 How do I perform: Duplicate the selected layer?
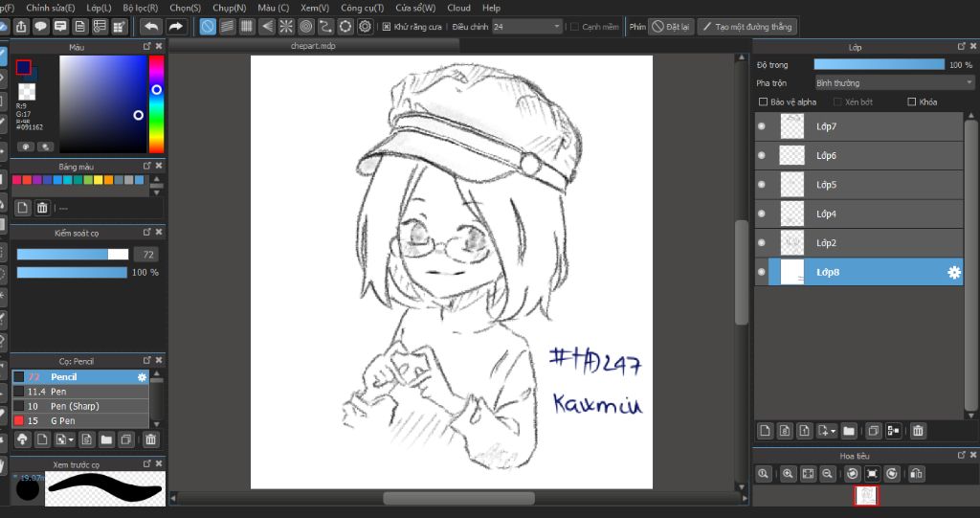(x=874, y=431)
